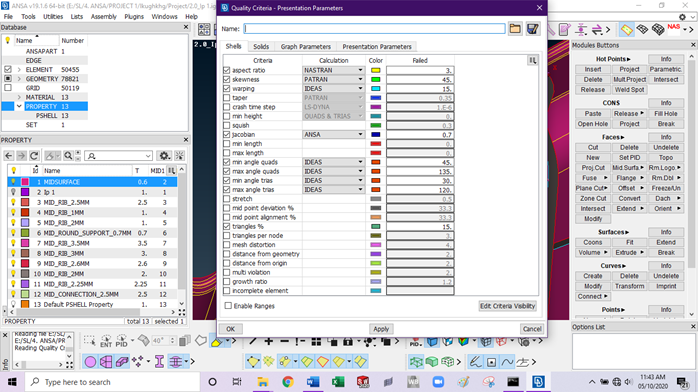698x392 pixels.
Task: Toggle the MID_RIB_2.5MM lightbulb visibility
Action: coord(13,202)
